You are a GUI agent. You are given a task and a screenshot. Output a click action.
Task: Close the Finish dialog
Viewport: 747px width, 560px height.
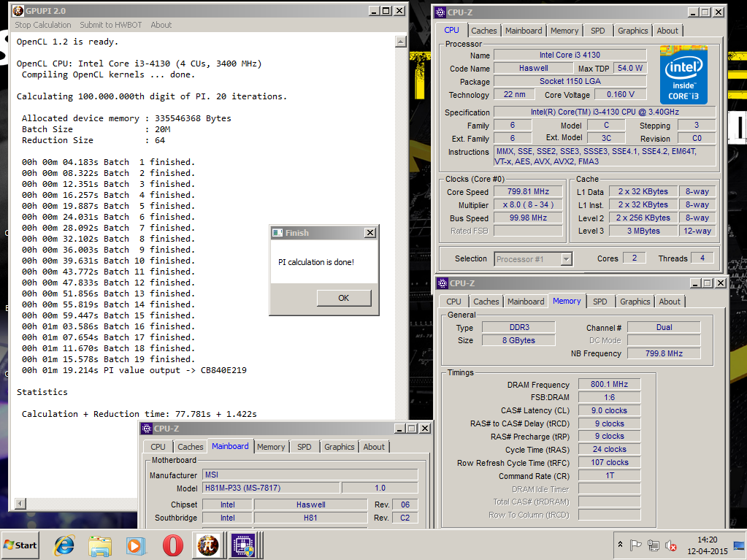370,233
